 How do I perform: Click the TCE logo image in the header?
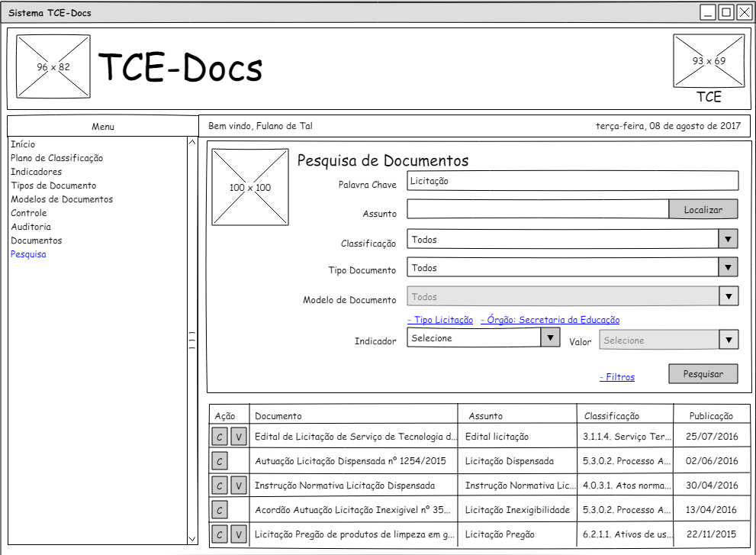(708, 61)
